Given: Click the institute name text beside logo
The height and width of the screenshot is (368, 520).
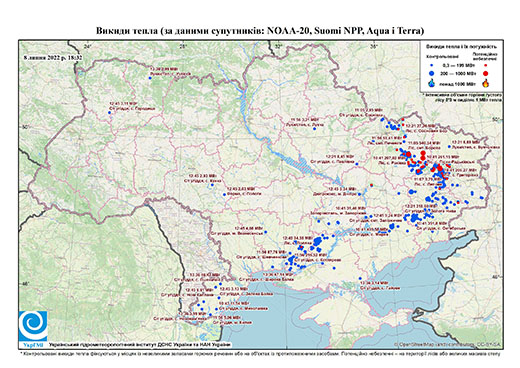Looking at the screenshot, I should (139, 345).
